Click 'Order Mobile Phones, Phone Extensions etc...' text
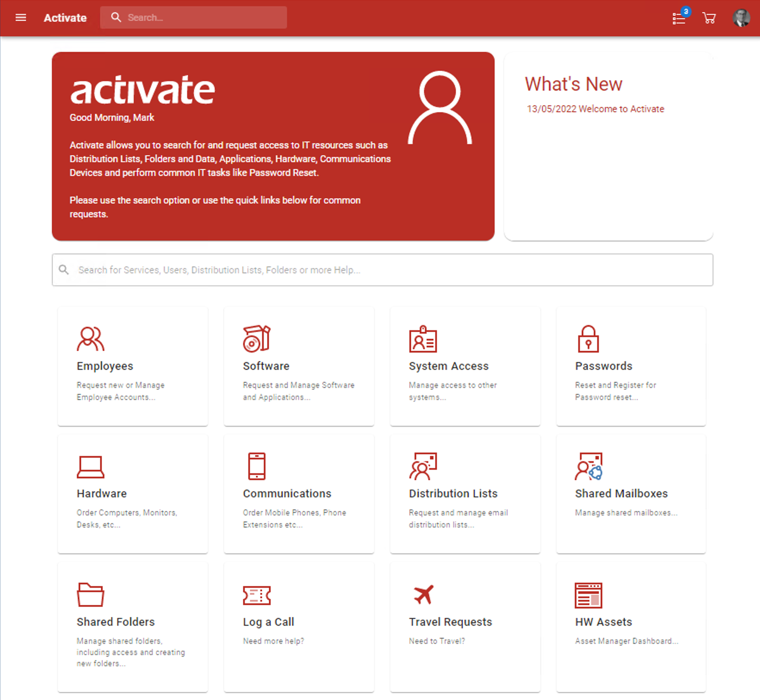 [x=295, y=519]
